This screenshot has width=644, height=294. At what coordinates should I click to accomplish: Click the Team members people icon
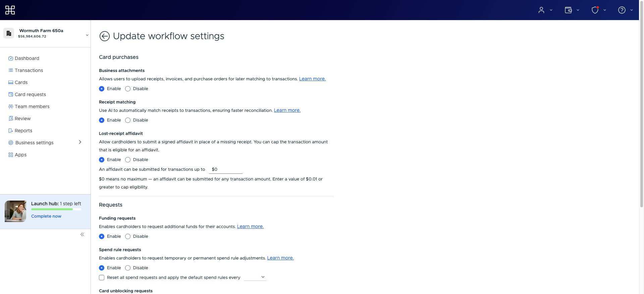(11, 106)
